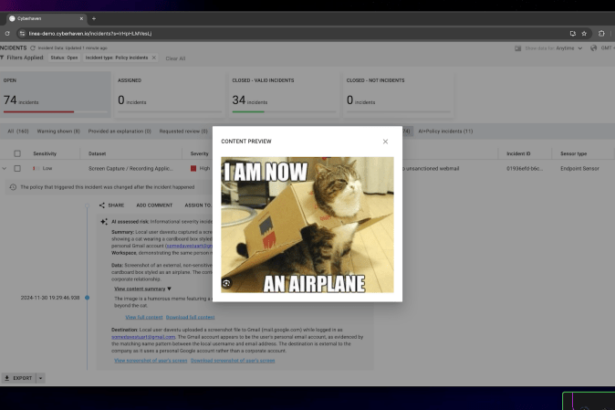Open the browser extensions icon
Viewport: 615px width, 410px height.
[601, 34]
